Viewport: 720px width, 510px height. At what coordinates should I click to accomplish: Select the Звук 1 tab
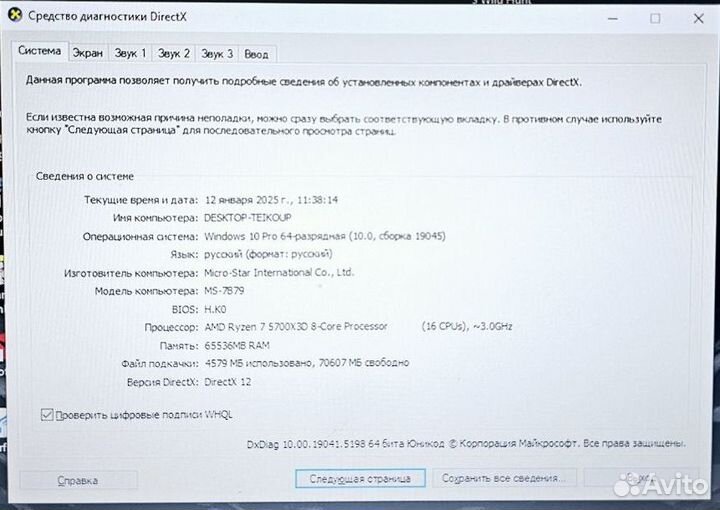[x=130, y=53]
